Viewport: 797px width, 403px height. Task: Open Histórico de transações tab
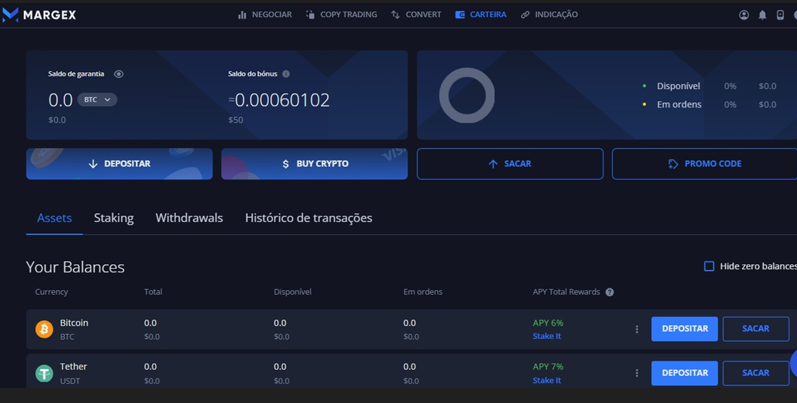(308, 218)
